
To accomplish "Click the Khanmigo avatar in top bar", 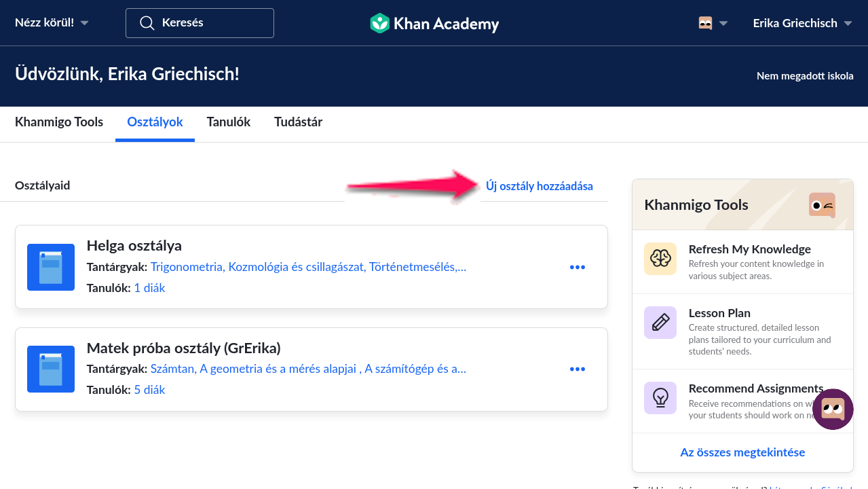I will pos(705,23).
